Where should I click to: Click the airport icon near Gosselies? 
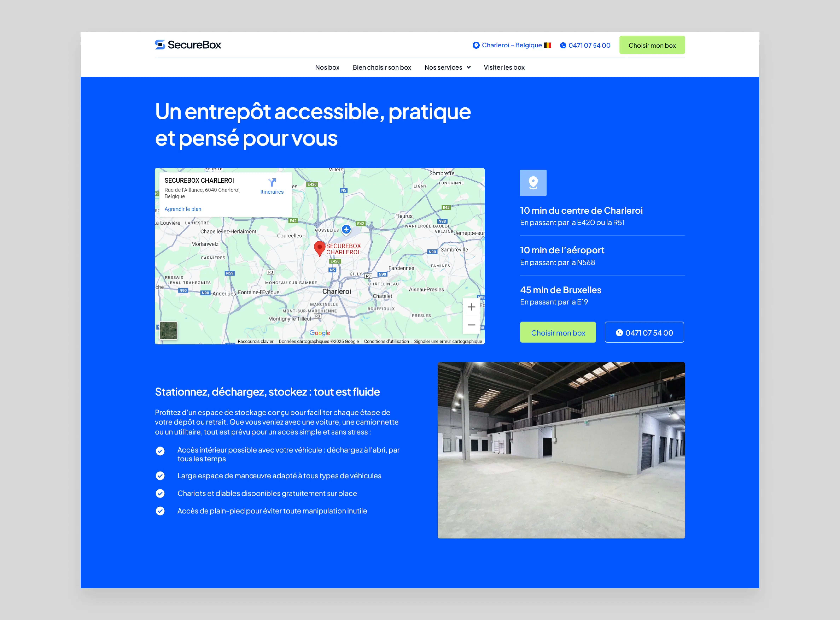pos(346,229)
